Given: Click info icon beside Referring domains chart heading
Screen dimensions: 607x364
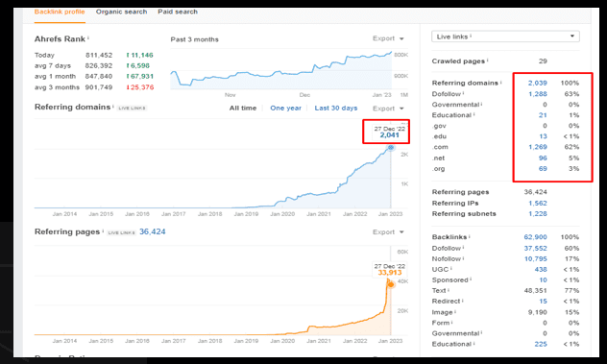Looking at the screenshot, I should click(x=113, y=106).
